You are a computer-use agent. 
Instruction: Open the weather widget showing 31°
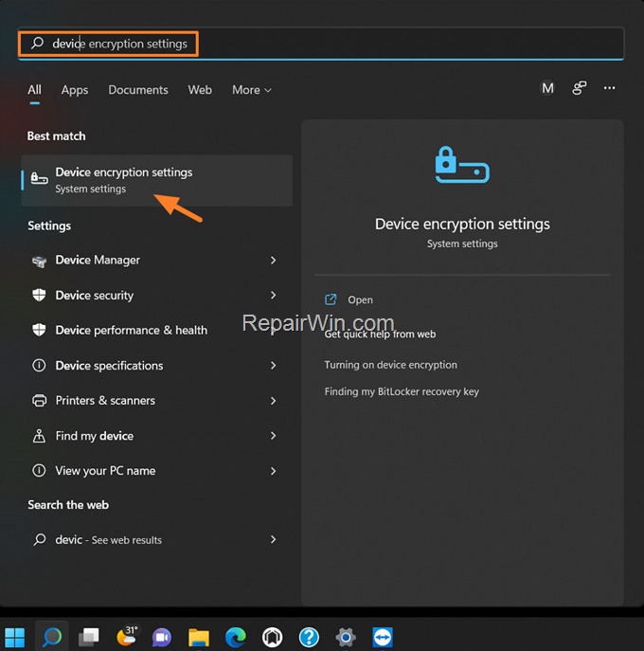127,636
